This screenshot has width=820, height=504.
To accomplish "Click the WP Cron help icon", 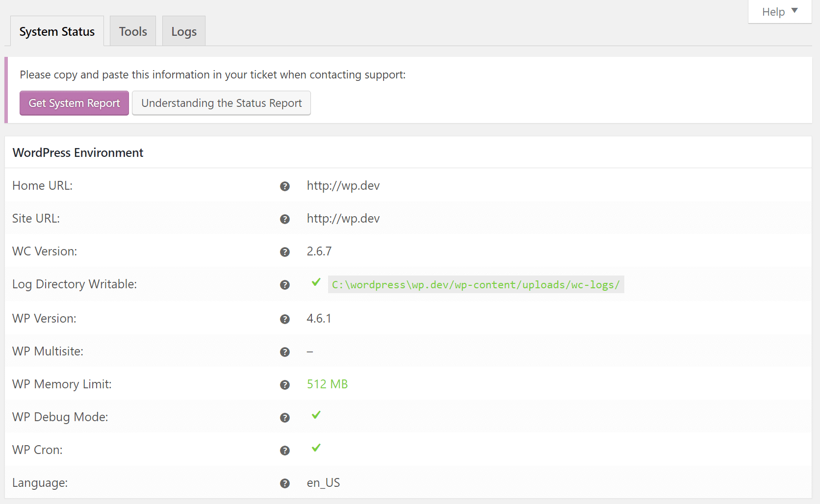I will click(x=284, y=451).
